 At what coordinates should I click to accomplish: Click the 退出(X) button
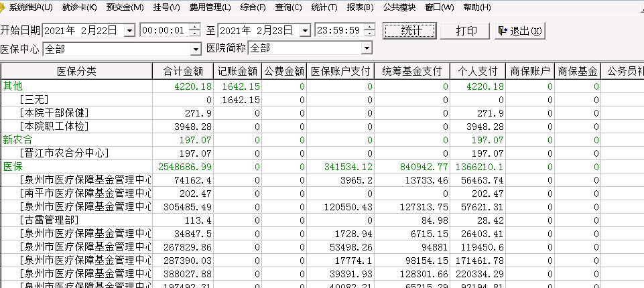point(520,31)
